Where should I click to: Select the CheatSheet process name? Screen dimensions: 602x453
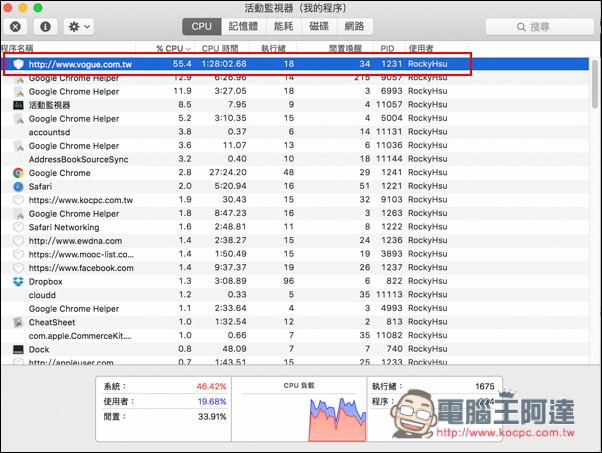[x=52, y=322]
